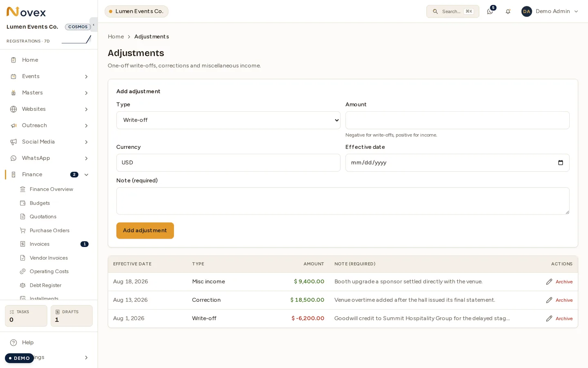Click the edit pencil for Write-off row
Image resolution: width=588 pixels, height=368 pixels.
(x=549, y=319)
